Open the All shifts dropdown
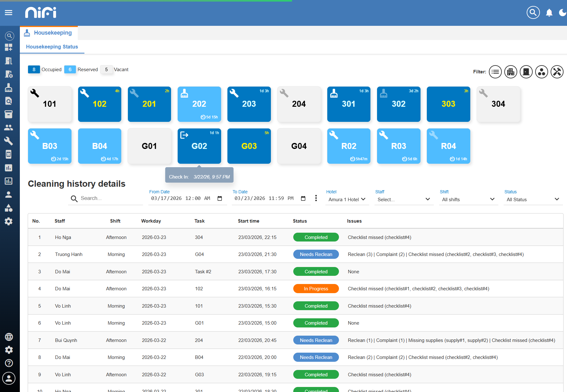567x392 pixels. pyautogui.click(x=468, y=199)
